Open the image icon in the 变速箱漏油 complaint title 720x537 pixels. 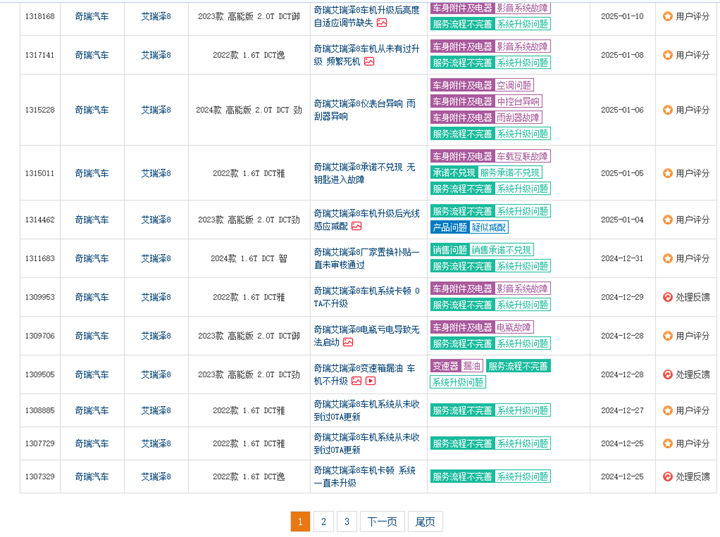tap(356, 381)
